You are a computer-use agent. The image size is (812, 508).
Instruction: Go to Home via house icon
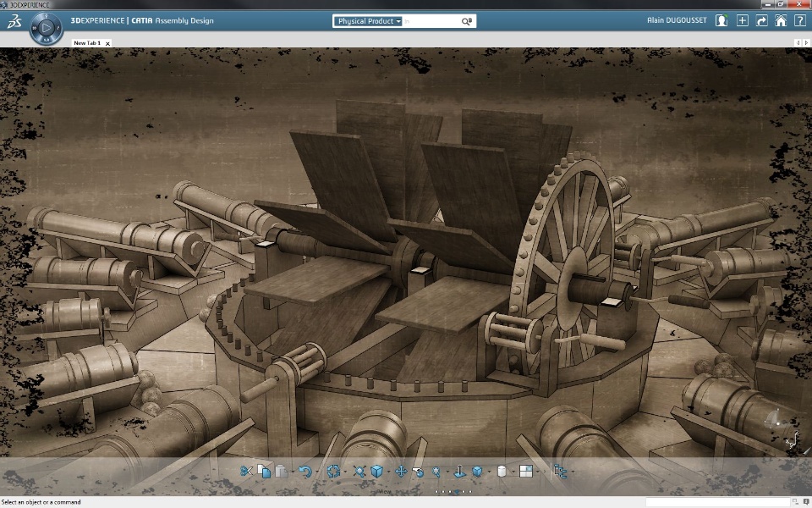tap(781, 20)
